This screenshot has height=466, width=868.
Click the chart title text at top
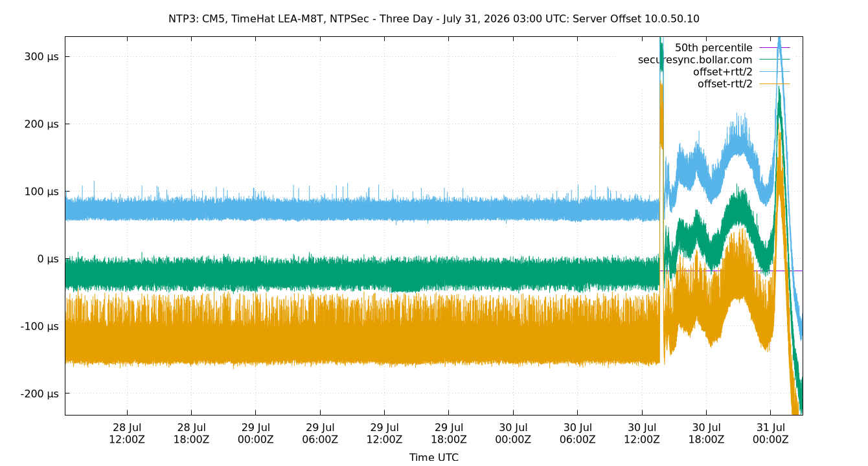click(x=434, y=19)
